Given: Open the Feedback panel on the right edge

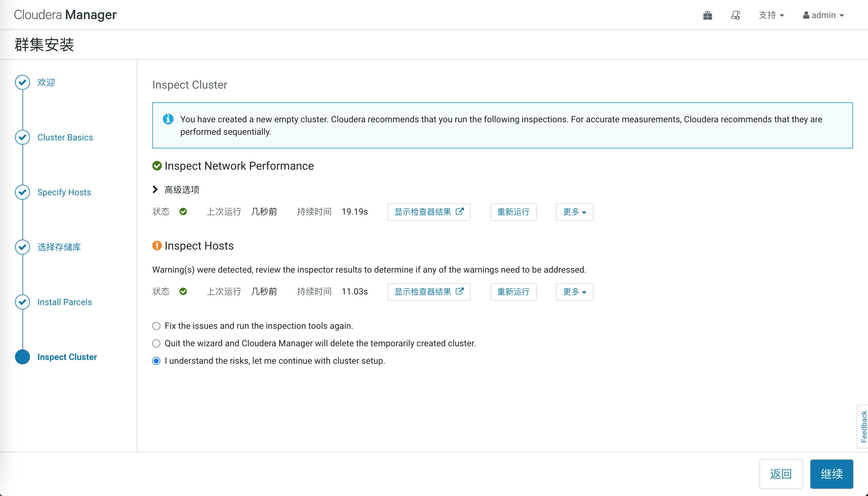Looking at the screenshot, I should pyautogui.click(x=863, y=426).
